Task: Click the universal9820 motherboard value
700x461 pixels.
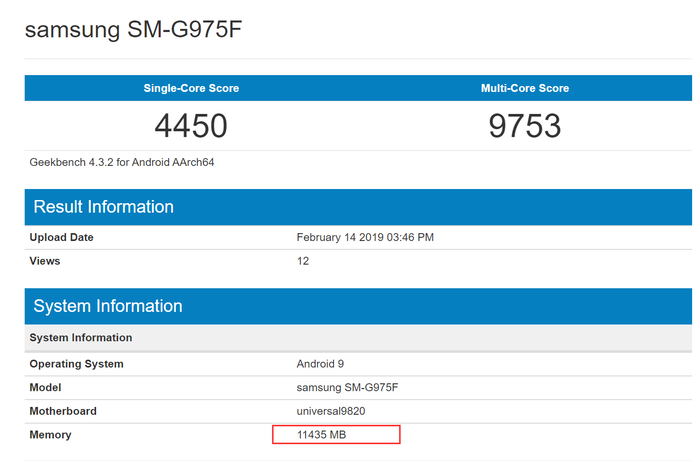Action: 334,411
